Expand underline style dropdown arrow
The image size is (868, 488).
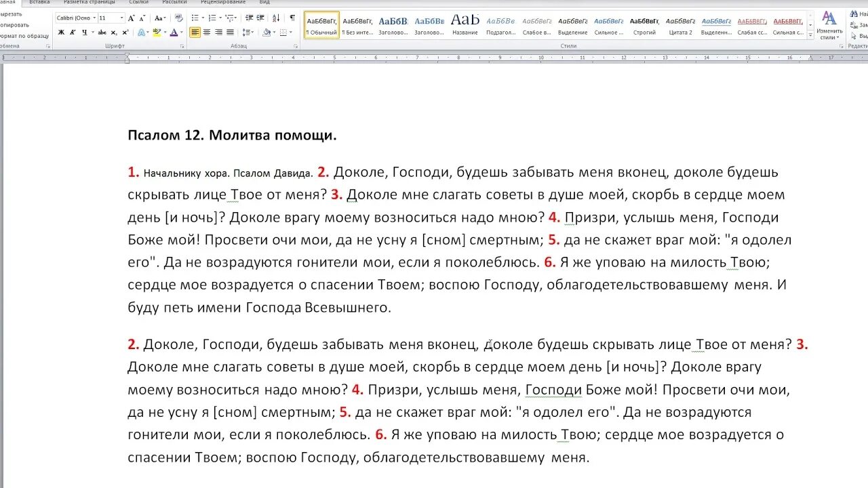point(92,33)
